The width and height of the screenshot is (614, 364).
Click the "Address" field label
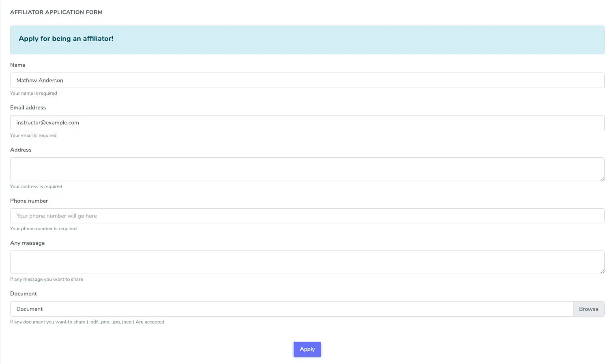pyautogui.click(x=21, y=150)
